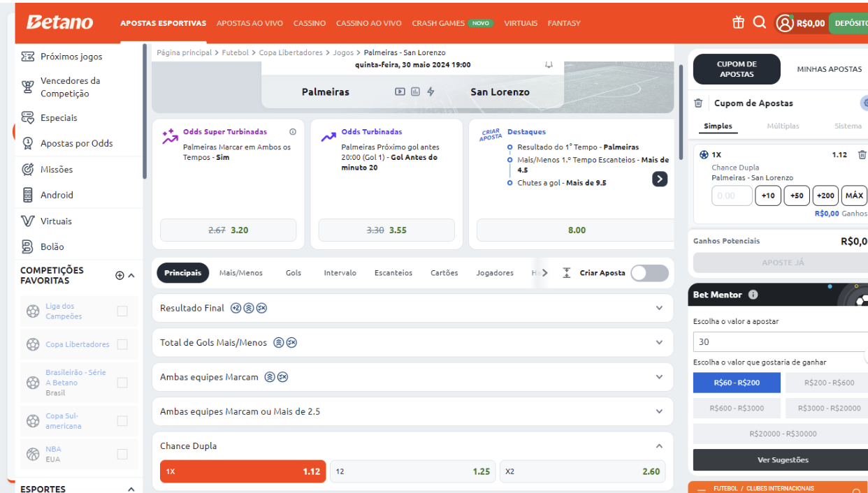Click the stake amount input field
Screen dimensions: 868x493
tap(732, 196)
